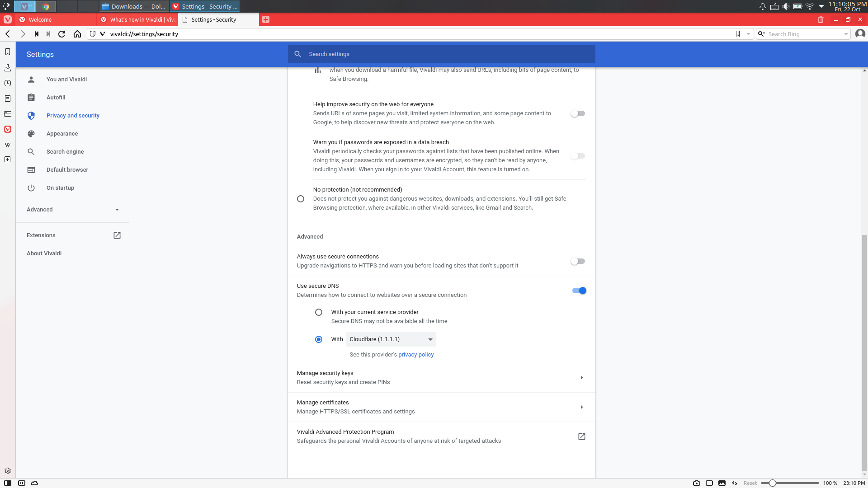
Task: Open Manage security keys arrow
Action: [582, 378]
